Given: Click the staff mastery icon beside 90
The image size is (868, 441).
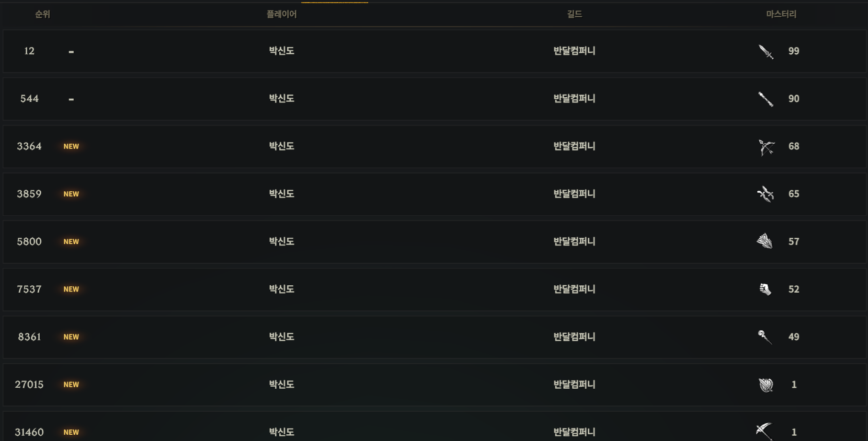Looking at the screenshot, I should click(x=766, y=99).
